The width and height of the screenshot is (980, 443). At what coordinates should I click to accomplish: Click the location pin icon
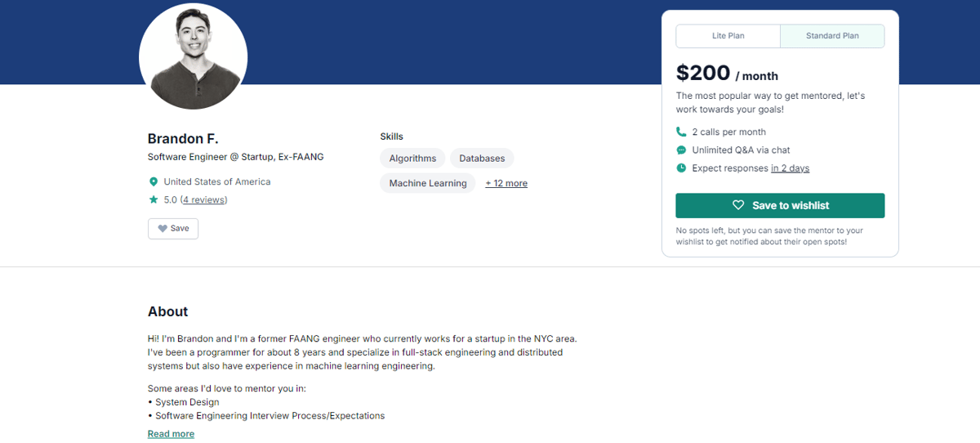click(x=153, y=181)
